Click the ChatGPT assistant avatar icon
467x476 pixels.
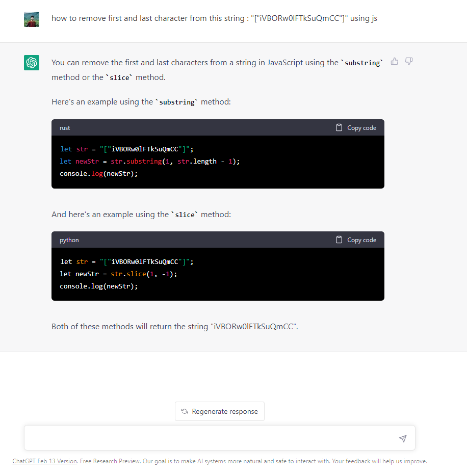point(31,62)
